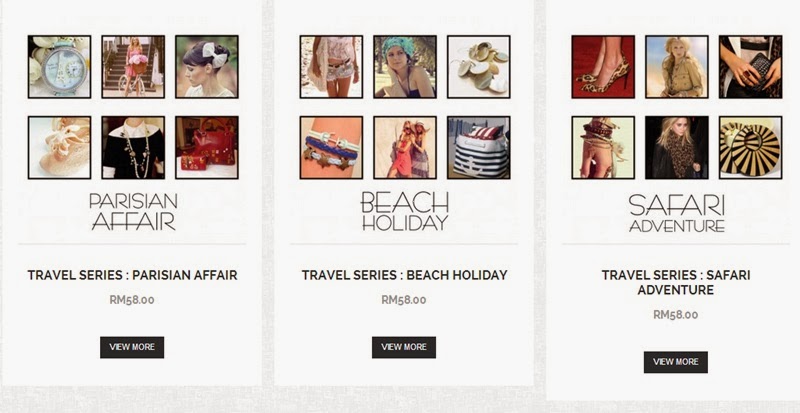This screenshot has height=413, width=800.
Task: Click the Beach Holiday logo graphic
Action: pyautogui.click(x=405, y=211)
